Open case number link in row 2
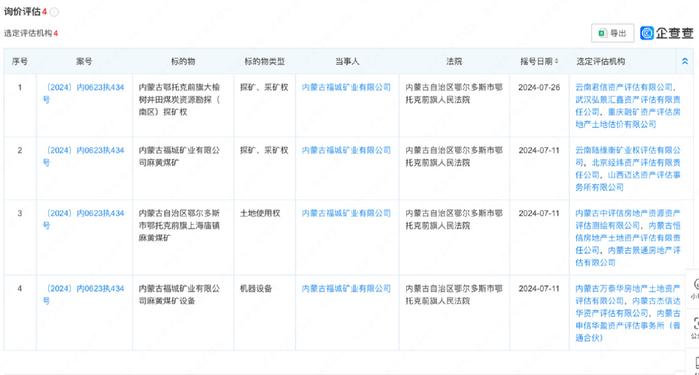Screen dimensions: 699x375 [83, 156]
